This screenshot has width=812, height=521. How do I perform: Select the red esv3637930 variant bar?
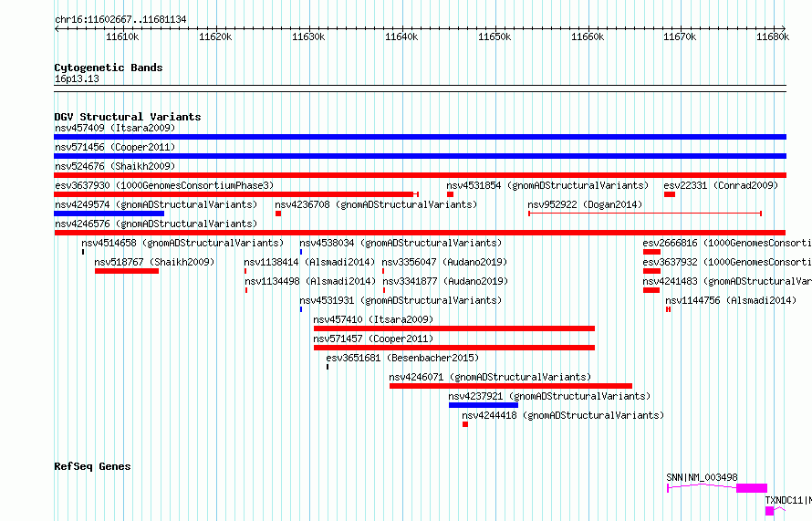pos(236,194)
